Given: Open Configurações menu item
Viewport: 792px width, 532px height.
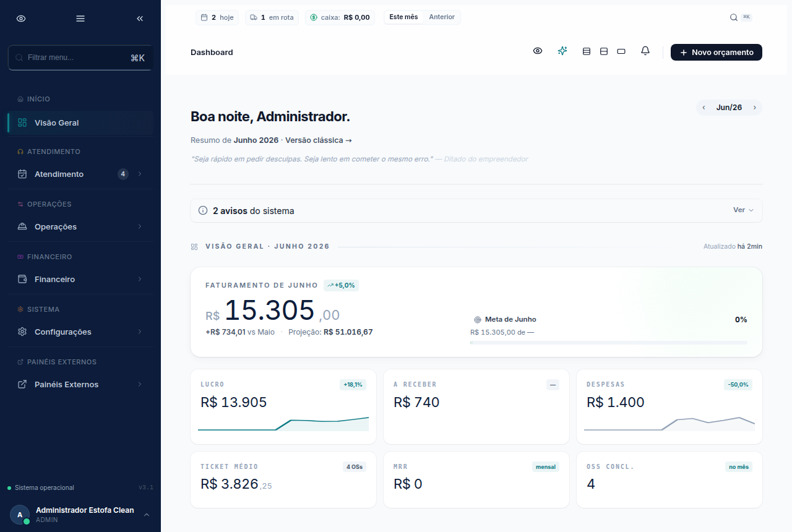Looking at the screenshot, I should [x=80, y=332].
